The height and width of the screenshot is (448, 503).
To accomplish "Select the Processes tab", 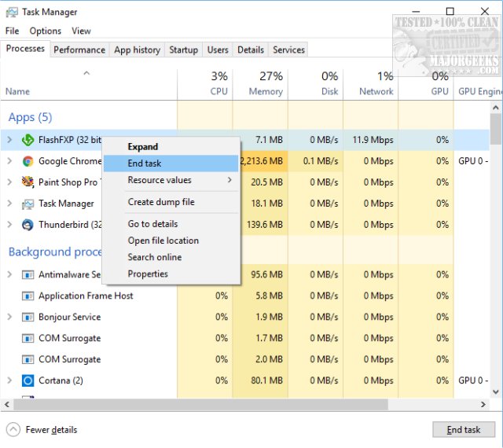I will point(25,49).
